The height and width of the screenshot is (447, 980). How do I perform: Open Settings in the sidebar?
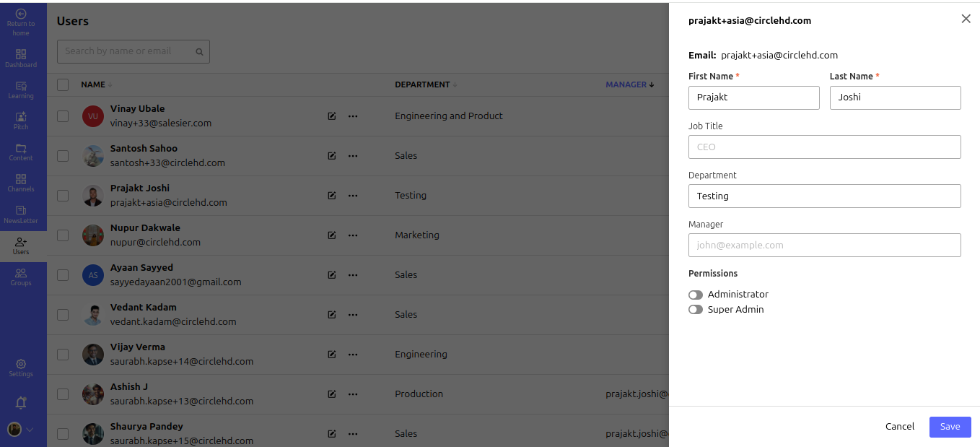tap(21, 368)
